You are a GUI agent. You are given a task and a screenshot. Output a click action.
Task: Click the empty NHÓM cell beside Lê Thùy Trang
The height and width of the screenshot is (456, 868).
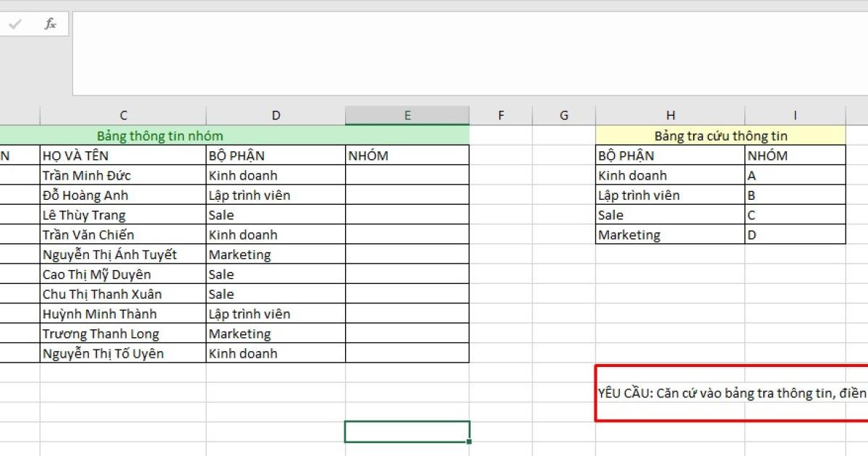click(x=407, y=215)
